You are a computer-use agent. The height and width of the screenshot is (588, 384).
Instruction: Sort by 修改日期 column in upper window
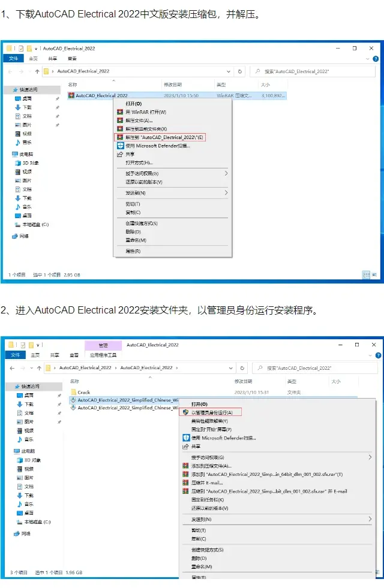(x=173, y=85)
